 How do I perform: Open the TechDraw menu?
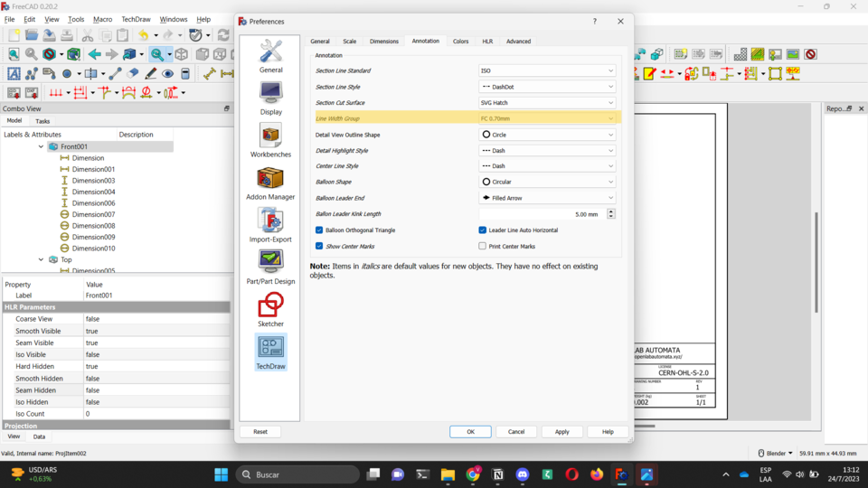(x=136, y=19)
